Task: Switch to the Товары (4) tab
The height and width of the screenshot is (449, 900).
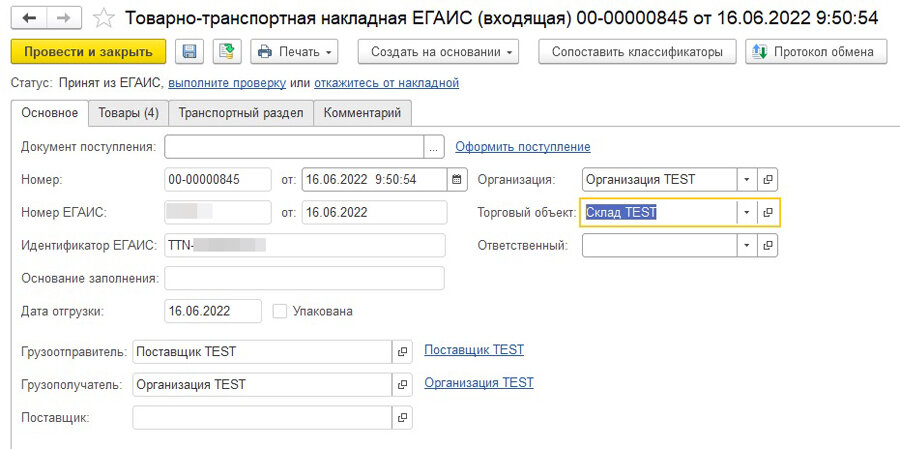Action: pyautogui.click(x=129, y=113)
